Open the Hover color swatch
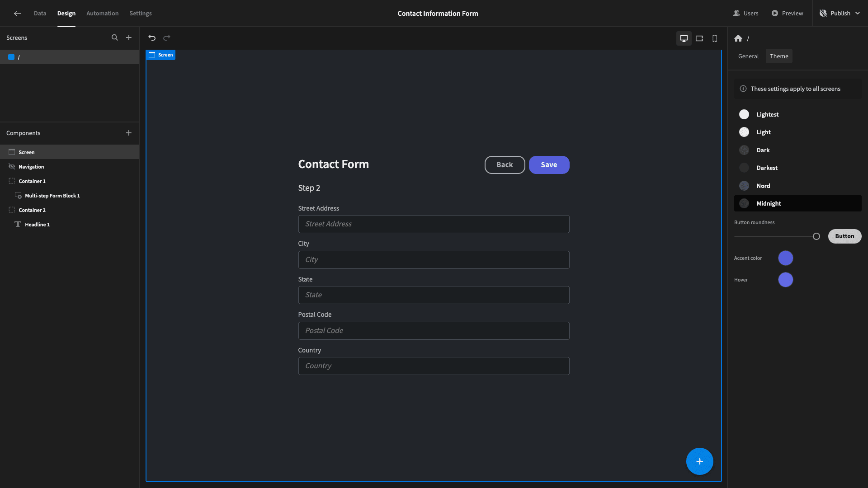The width and height of the screenshot is (868, 488). coord(786,280)
